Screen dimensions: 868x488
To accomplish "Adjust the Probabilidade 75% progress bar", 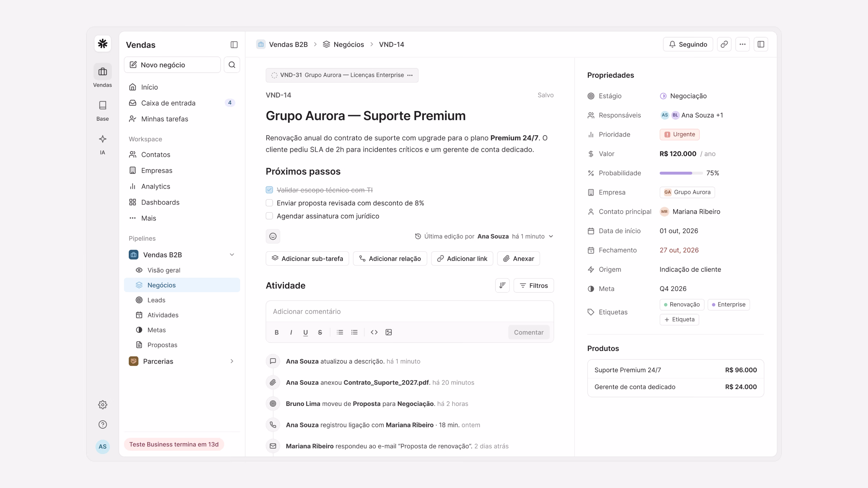I will pos(681,173).
